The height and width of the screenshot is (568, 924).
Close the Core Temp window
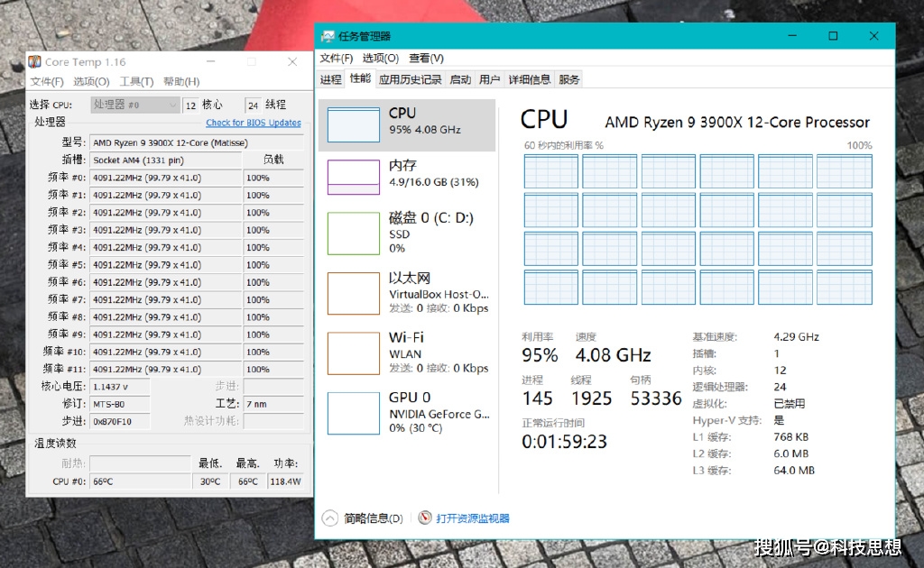[x=292, y=61]
